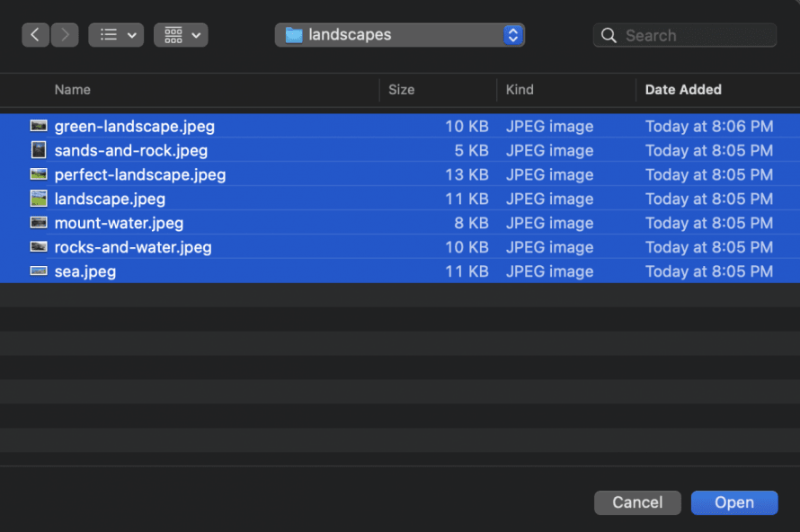Click the green-landscape.jpeg thumbnail icon
The image size is (800, 532).
coord(39,126)
